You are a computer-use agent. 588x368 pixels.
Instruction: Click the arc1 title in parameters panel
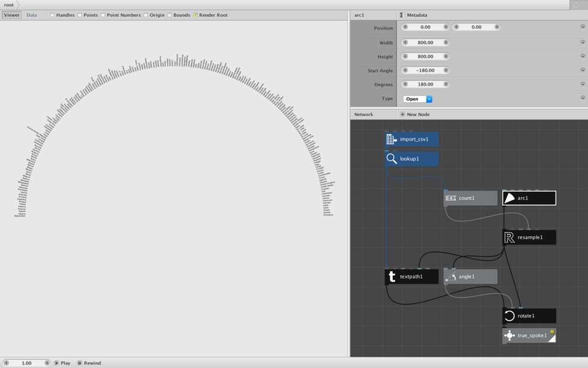(x=359, y=15)
